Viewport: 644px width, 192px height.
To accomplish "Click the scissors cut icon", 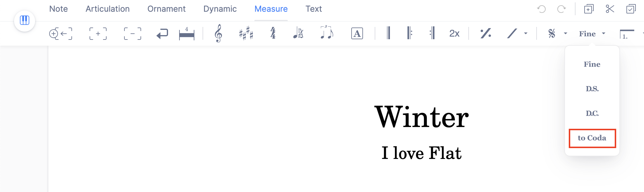I will [x=610, y=9].
